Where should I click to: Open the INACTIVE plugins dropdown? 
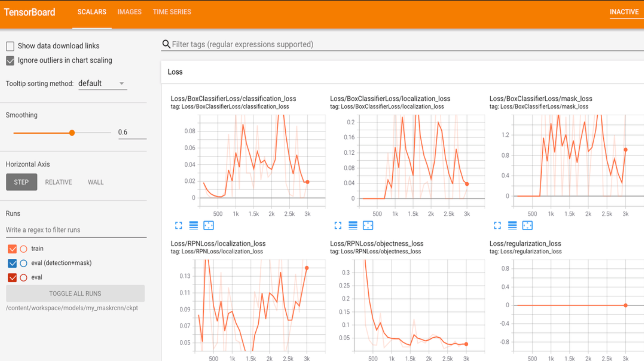coord(624,12)
